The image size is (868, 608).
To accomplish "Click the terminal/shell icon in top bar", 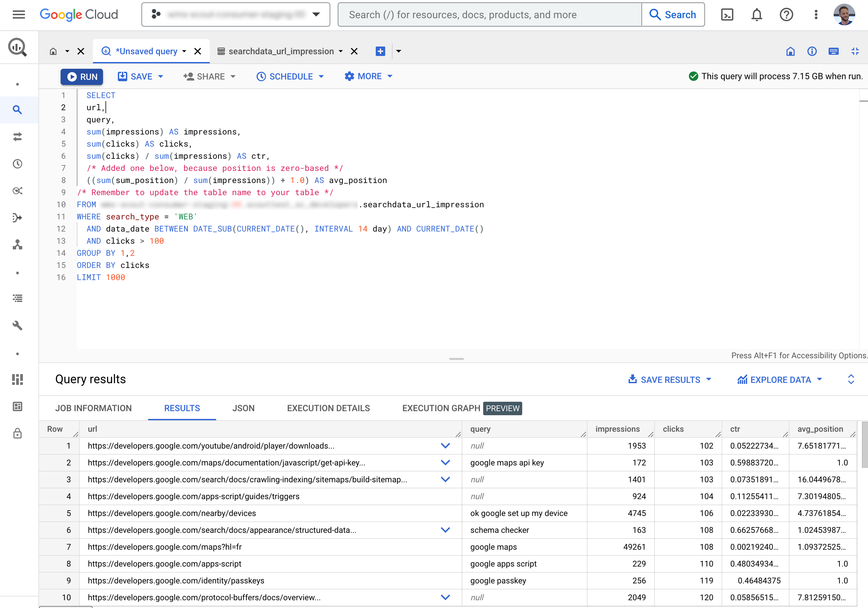I will (727, 14).
